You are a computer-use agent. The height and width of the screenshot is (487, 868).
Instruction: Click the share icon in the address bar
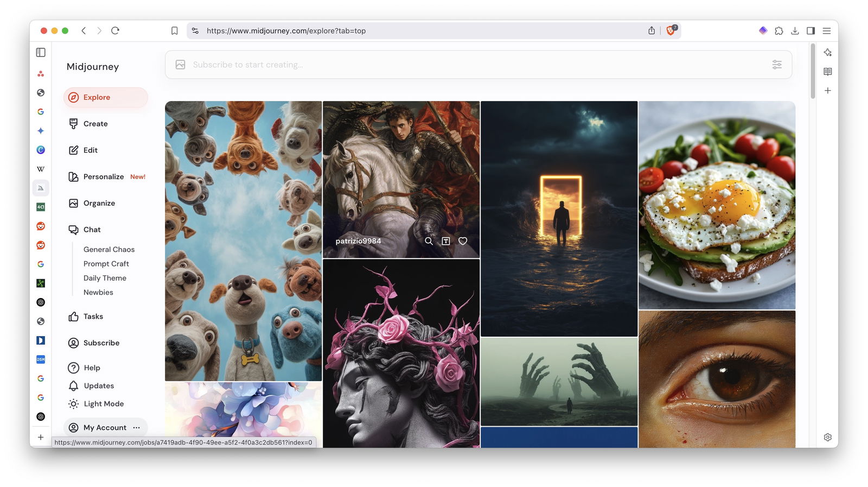click(651, 30)
